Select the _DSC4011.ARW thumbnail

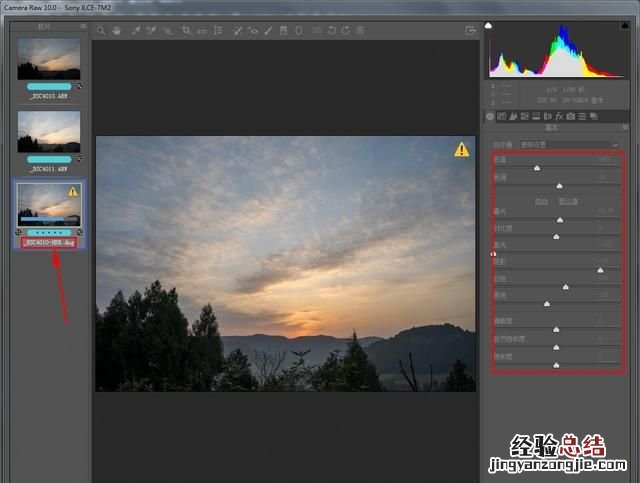click(49, 131)
